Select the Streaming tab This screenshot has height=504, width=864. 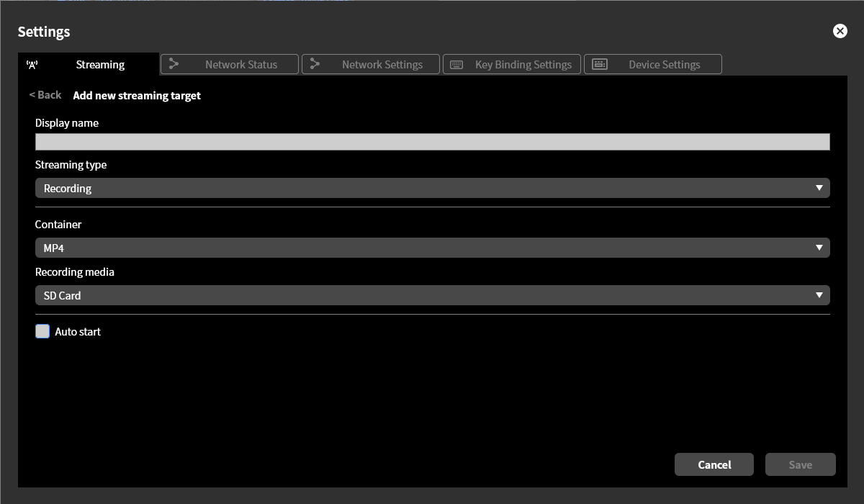100,65
